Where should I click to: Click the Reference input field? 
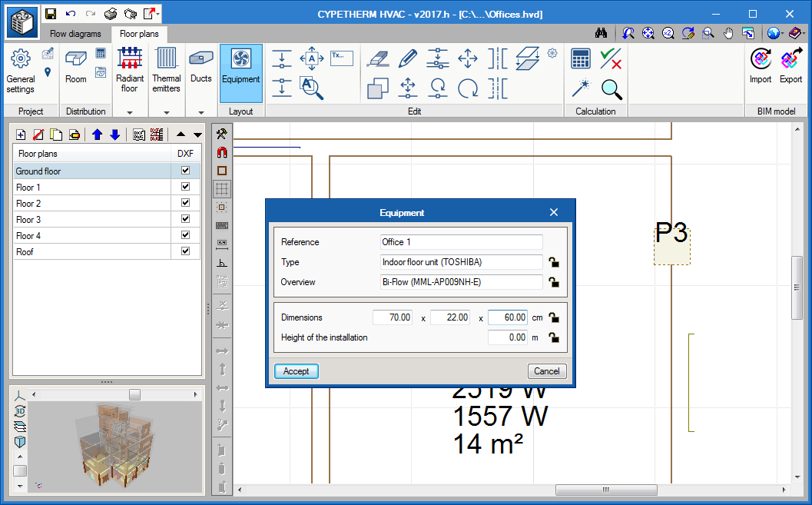461,242
